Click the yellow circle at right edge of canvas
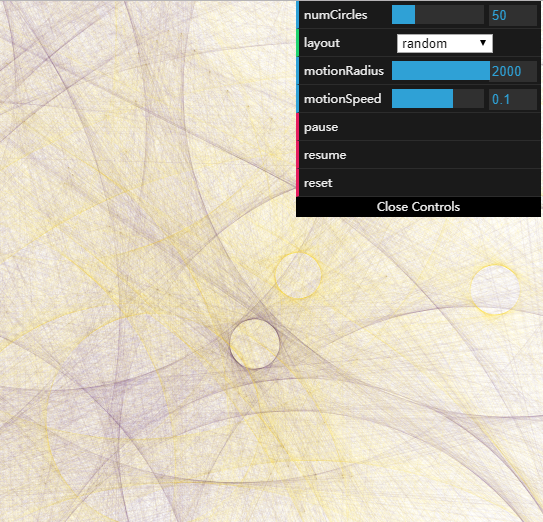Image resolution: width=543 pixels, height=522 pixels. [495, 290]
